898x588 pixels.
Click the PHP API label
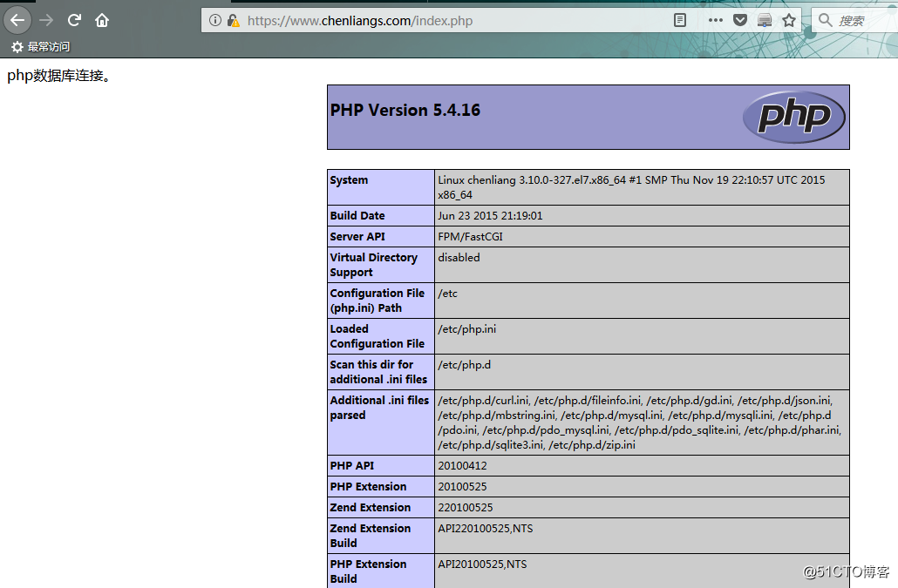[x=351, y=465]
